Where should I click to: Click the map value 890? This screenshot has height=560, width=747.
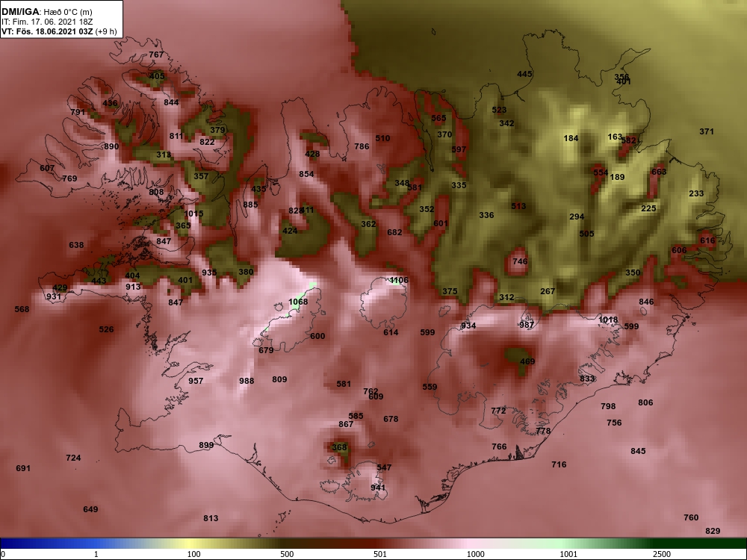[111, 146]
